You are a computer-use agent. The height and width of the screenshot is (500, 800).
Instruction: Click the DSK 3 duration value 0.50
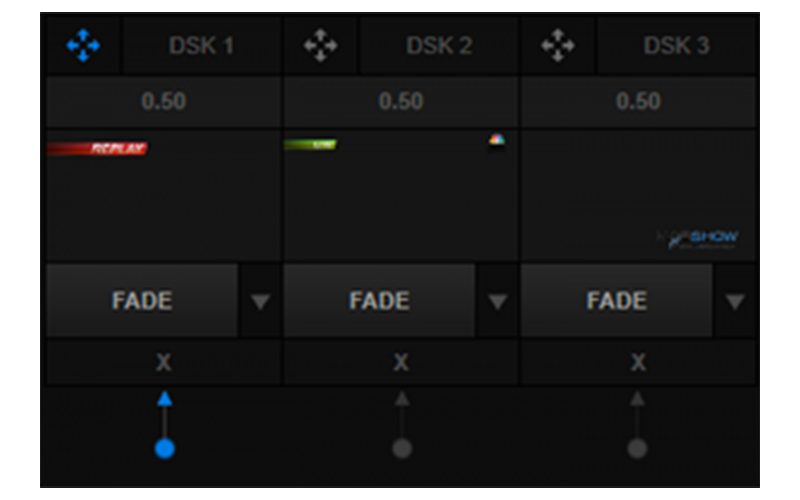pos(638,102)
